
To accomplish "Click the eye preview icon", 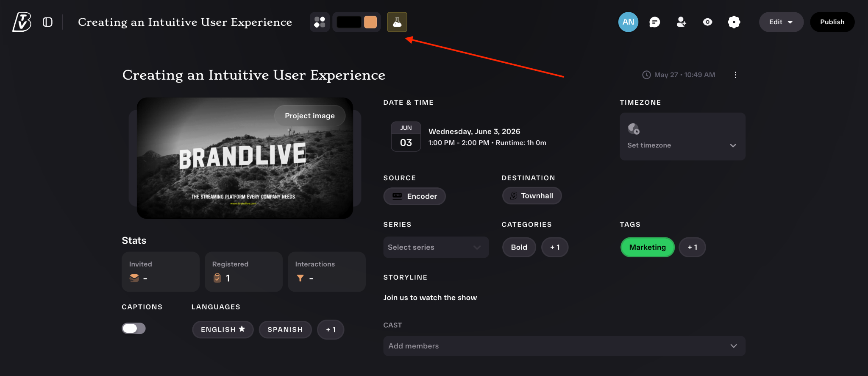I will click(x=707, y=22).
